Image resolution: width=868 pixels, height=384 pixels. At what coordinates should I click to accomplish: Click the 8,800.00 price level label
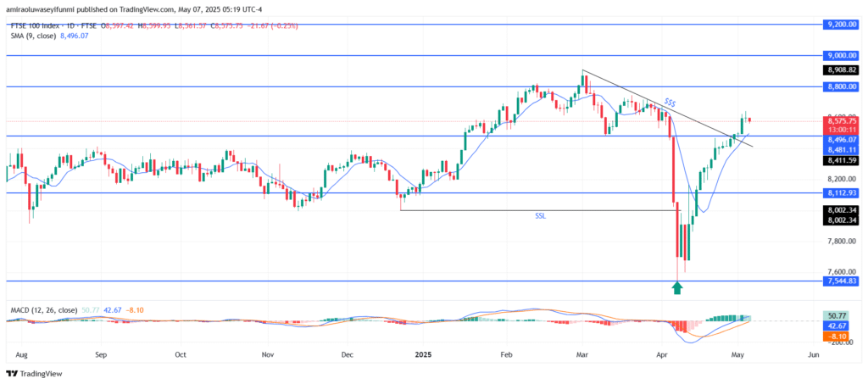tap(842, 86)
